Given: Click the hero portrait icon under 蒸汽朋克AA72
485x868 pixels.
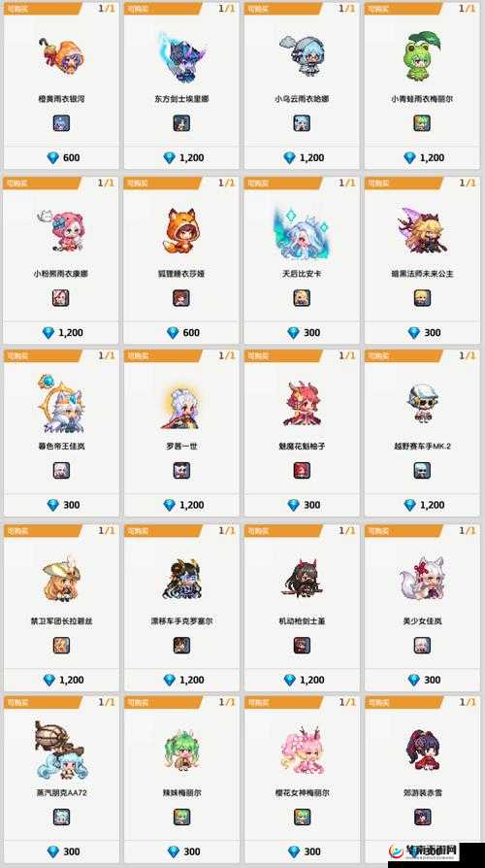Looking at the screenshot, I should [61, 818].
